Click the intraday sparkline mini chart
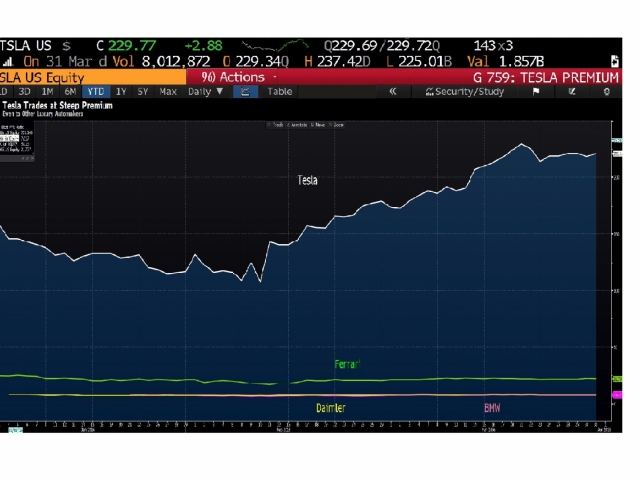This screenshot has height=480, width=640. [277, 45]
